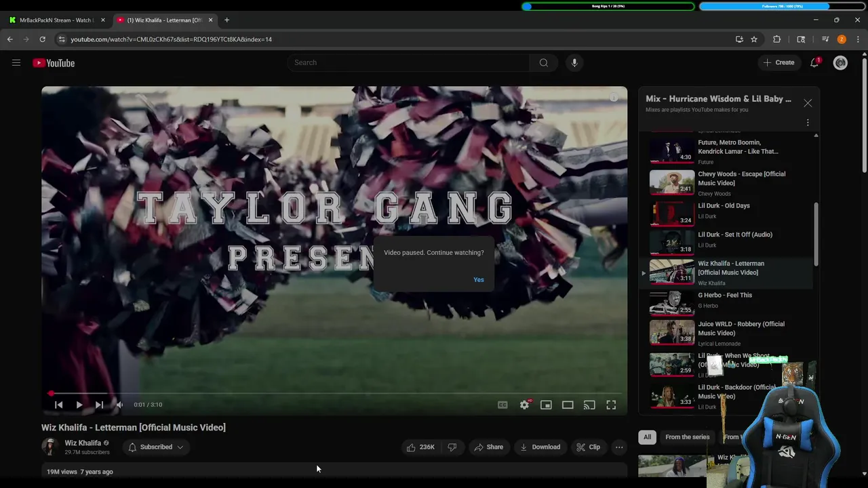Toggle closed captions in the player
The height and width of the screenshot is (488, 868).
[x=502, y=405]
